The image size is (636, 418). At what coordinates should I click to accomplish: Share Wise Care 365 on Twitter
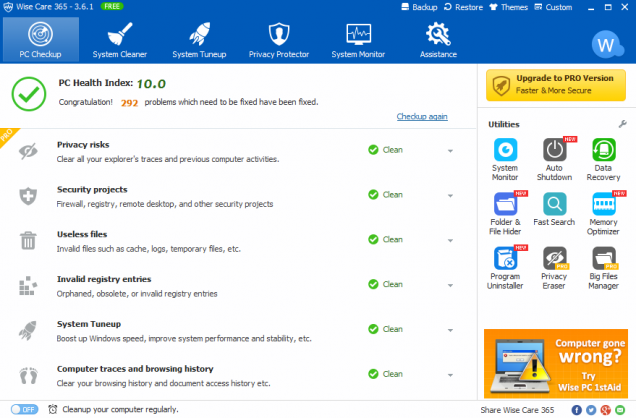pyautogui.click(x=591, y=410)
